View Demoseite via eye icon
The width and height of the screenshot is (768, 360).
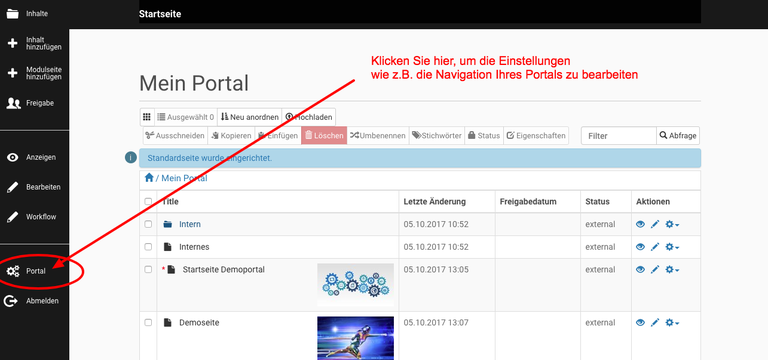tap(640, 323)
